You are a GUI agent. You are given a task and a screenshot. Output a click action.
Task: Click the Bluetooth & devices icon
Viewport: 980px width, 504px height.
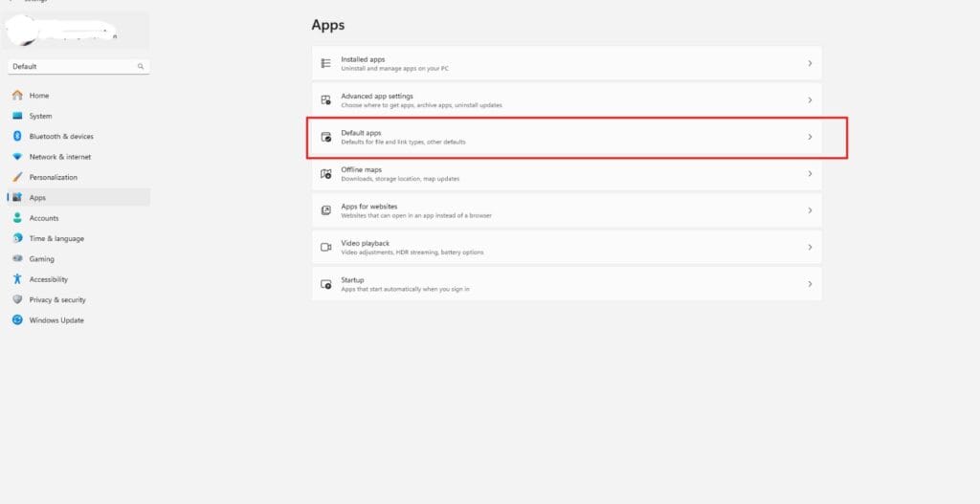17,136
